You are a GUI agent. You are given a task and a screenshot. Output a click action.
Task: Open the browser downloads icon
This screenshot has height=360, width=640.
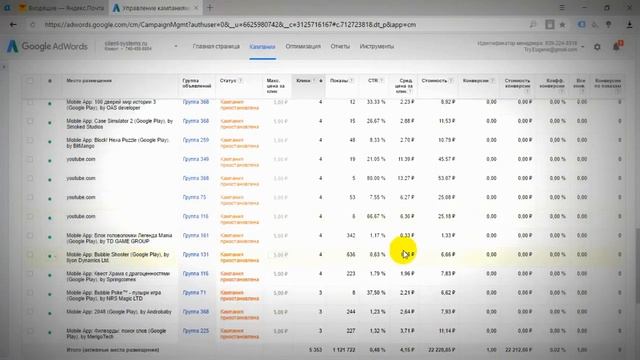tap(629, 24)
